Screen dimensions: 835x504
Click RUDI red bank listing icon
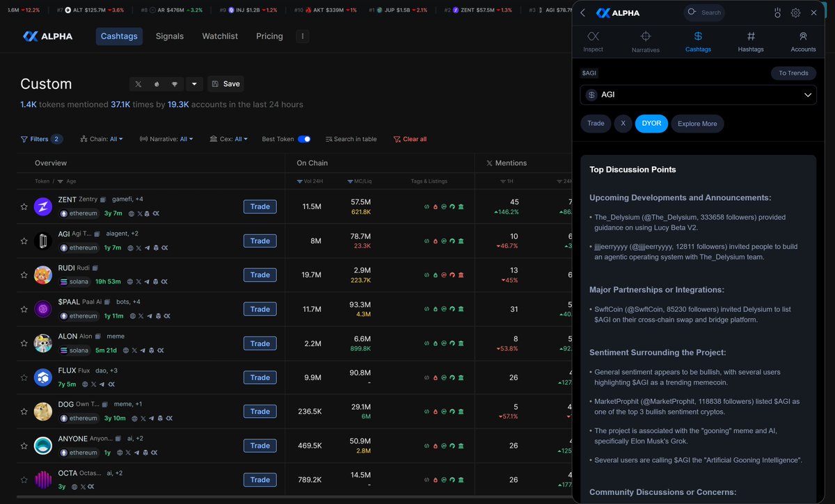point(461,275)
